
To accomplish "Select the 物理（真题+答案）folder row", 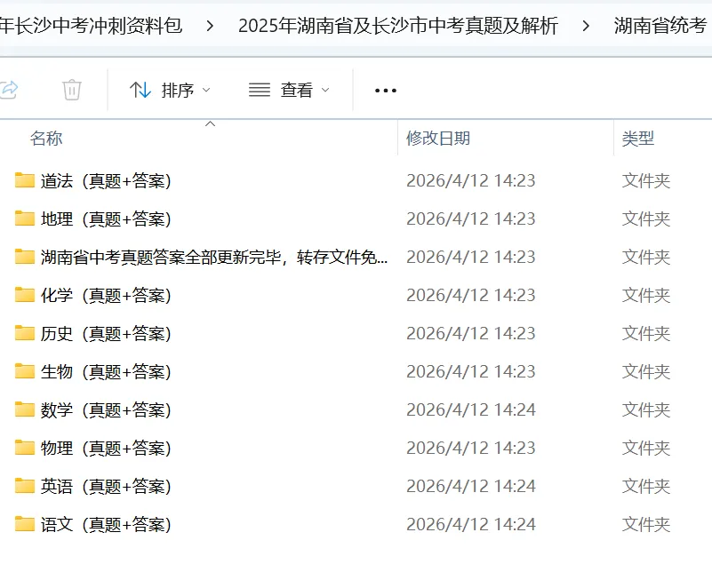I will 107,448.
